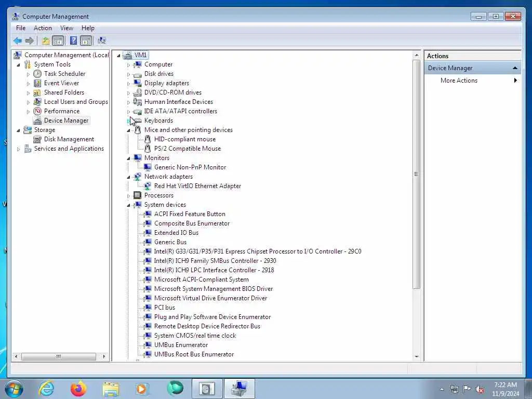Collapse the Device Manager actions header
The height and width of the screenshot is (399, 532).
pos(515,68)
